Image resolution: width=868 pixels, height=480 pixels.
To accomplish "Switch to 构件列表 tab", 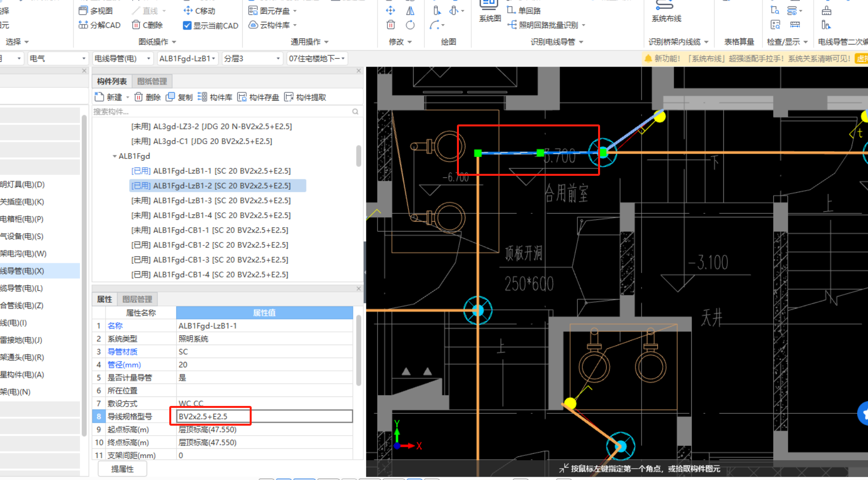I will pyautogui.click(x=112, y=81).
